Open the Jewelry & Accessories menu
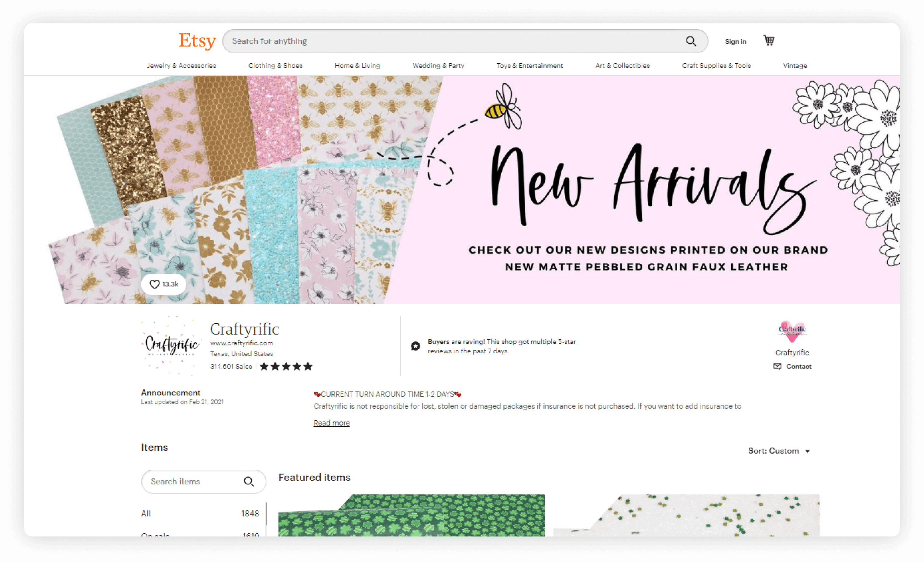Viewport: 924px width, 562px height. (181, 65)
